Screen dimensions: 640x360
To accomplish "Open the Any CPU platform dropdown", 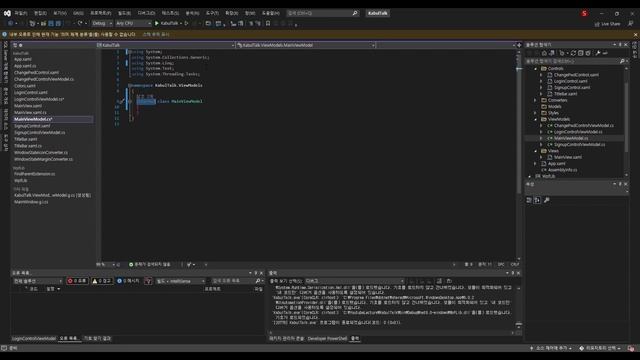I will click(133, 24).
